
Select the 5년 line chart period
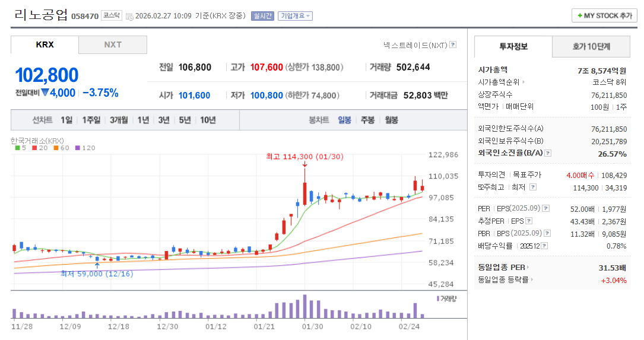[x=185, y=120]
